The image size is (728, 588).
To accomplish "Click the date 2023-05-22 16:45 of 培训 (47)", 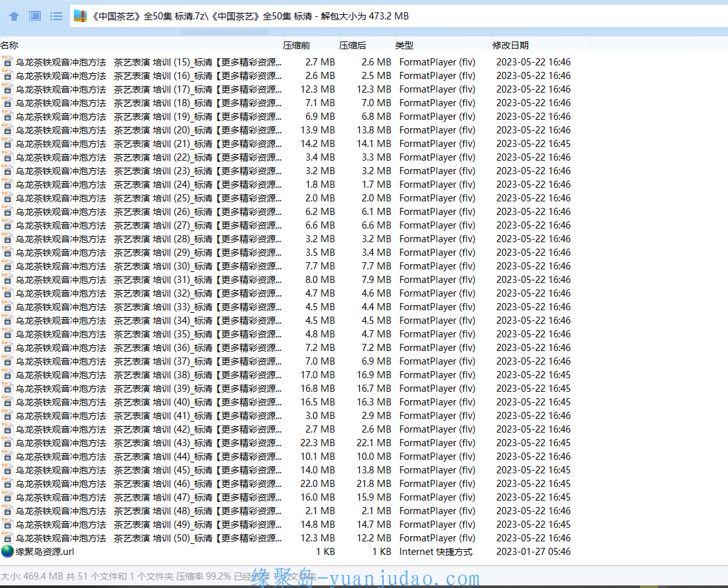I will pyautogui.click(x=533, y=497).
